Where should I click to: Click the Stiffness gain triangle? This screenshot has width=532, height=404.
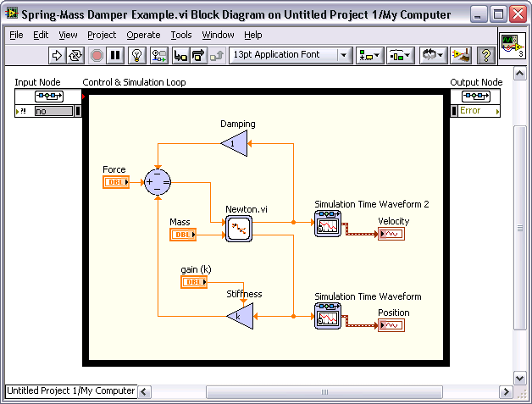tap(240, 317)
